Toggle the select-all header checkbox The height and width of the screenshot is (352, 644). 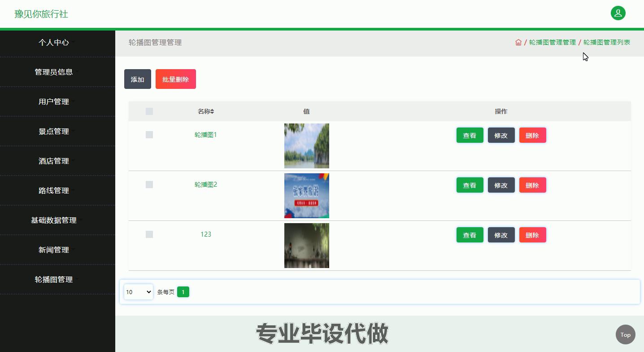pos(149,111)
